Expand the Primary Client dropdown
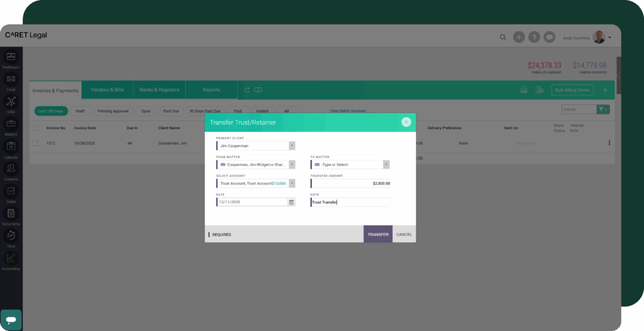Screen dimensions: 644x331 pyautogui.click(x=292, y=146)
